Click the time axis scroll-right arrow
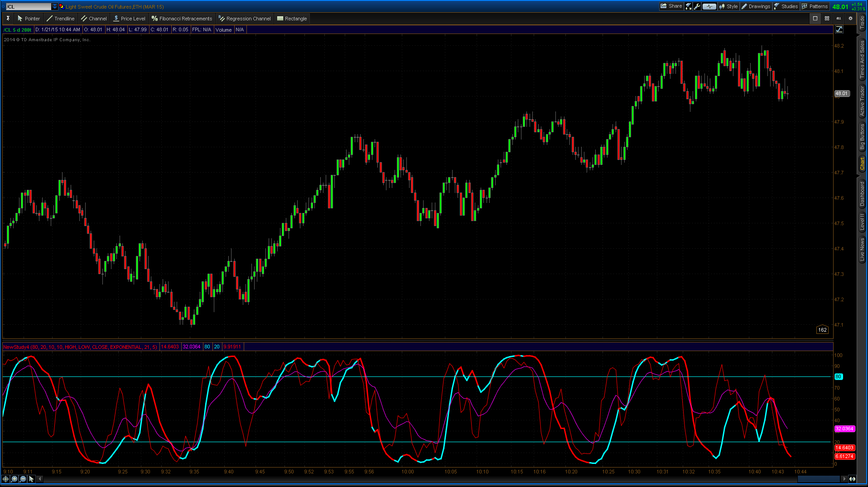Image resolution: width=868 pixels, height=487 pixels. (844, 479)
